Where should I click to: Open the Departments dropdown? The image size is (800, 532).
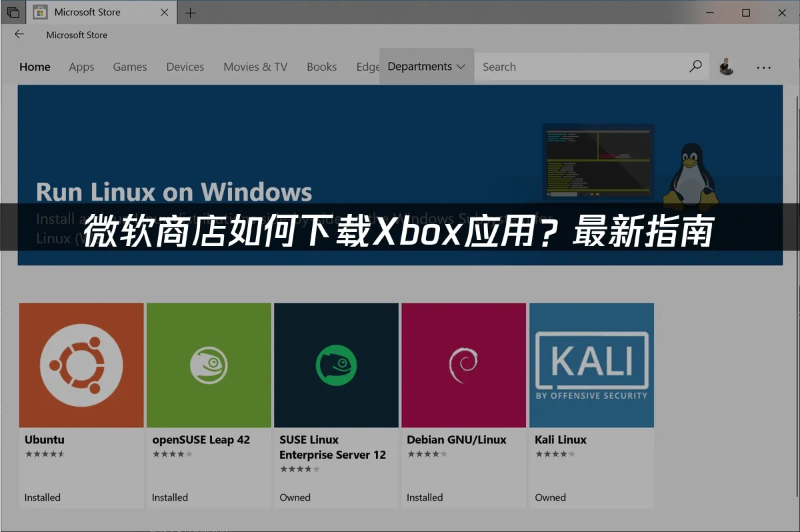(x=419, y=67)
